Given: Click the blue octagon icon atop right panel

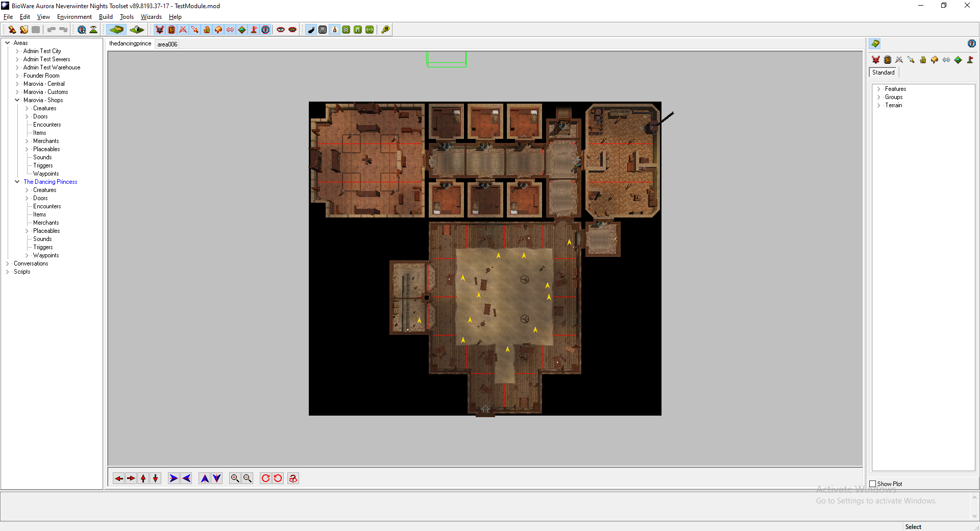Looking at the screenshot, I should [972, 44].
